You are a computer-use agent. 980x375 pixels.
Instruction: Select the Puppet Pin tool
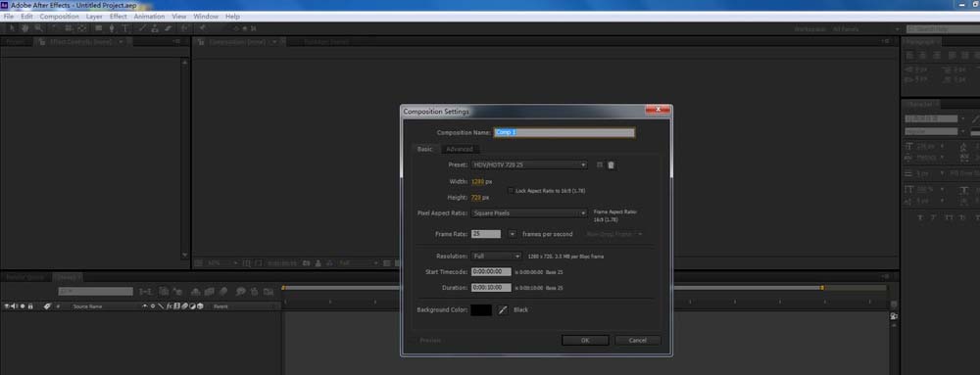[203, 28]
